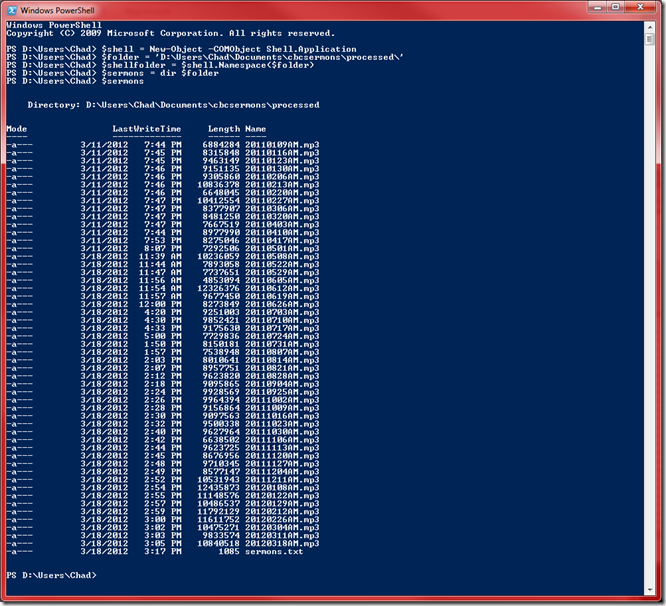
Task: Click the LastWriteTime column header
Action: point(147,129)
